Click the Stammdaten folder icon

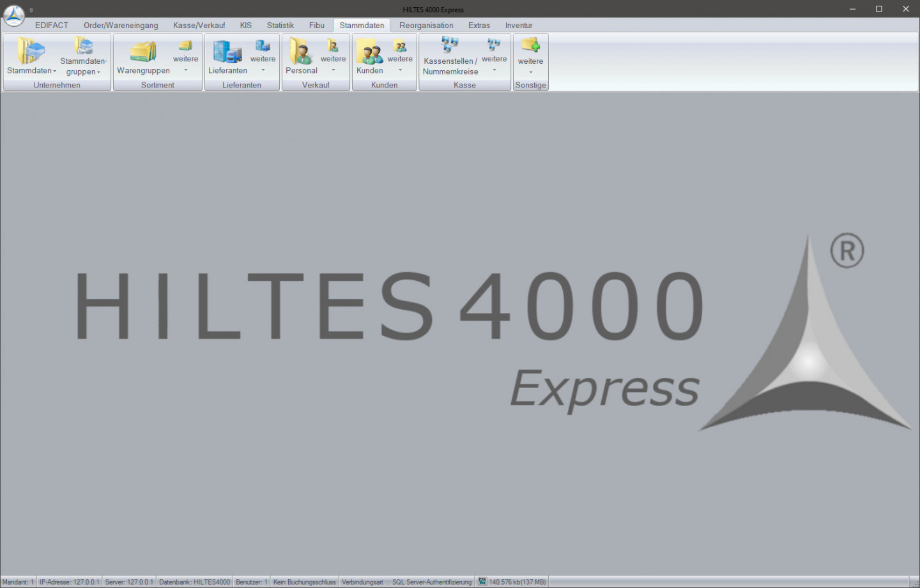pyautogui.click(x=31, y=50)
